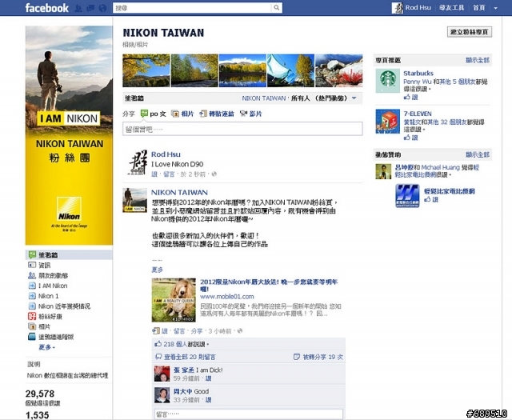Open NIKON TAIWAN avatar beside the post
The width and height of the screenshot is (512, 420).
coord(134,200)
